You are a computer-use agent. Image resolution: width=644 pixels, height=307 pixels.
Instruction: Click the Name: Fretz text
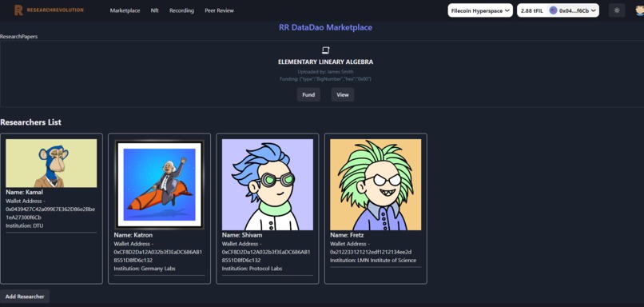[347, 235]
